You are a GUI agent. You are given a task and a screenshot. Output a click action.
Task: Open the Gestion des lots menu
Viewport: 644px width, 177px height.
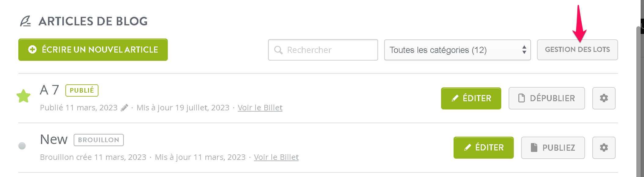[577, 50]
